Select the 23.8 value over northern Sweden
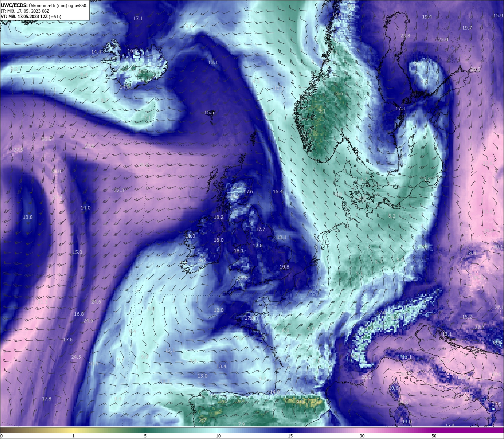Screen dimensions: 504x439 click(405, 36)
